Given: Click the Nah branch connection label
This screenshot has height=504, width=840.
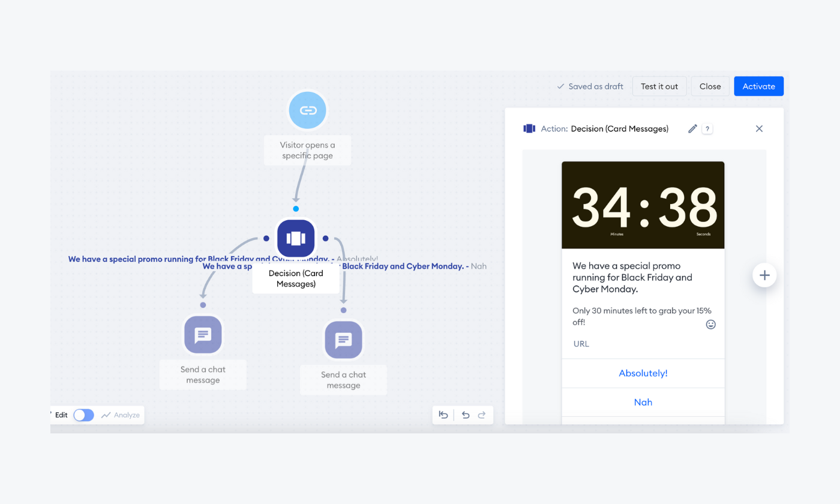Looking at the screenshot, I should 344,266.
